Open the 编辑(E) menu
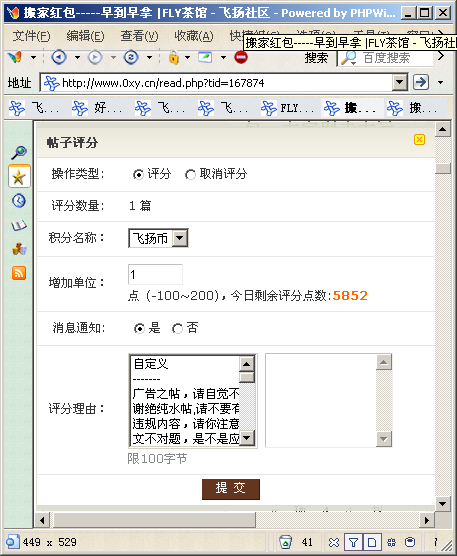 click(85, 36)
